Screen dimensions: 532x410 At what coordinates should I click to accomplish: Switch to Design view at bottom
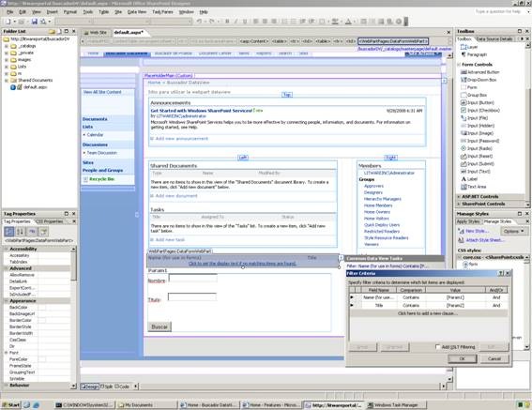pos(90,387)
